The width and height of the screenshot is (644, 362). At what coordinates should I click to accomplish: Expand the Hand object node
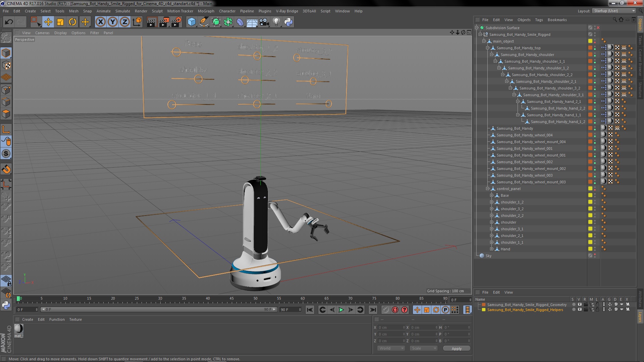coord(492,249)
